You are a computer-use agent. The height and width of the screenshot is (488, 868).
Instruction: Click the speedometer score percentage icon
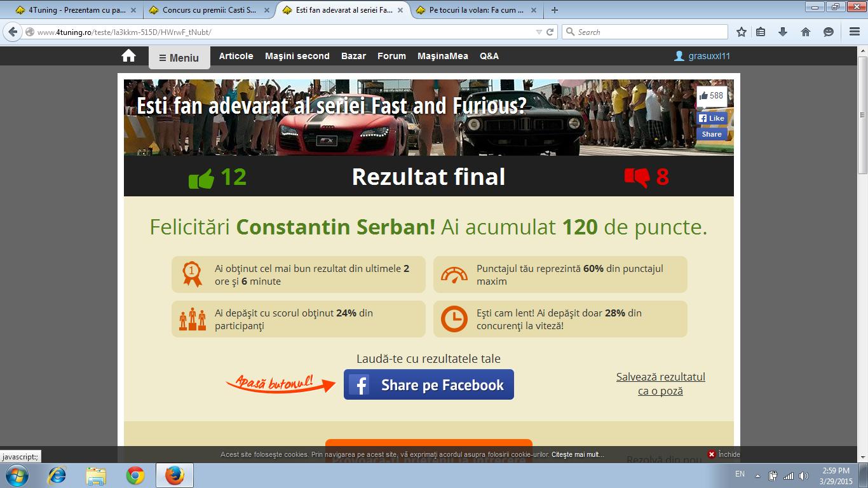[x=454, y=274]
